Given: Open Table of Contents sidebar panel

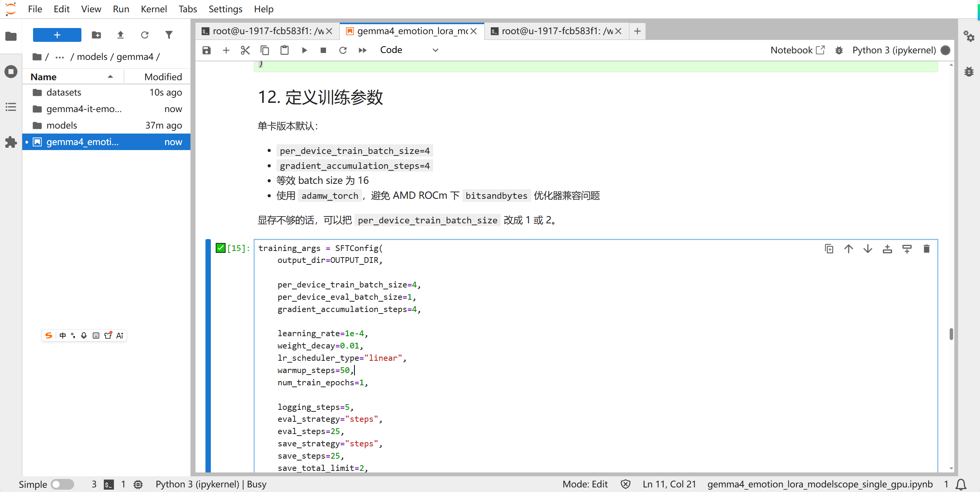Looking at the screenshot, I should click(x=11, y=107).
